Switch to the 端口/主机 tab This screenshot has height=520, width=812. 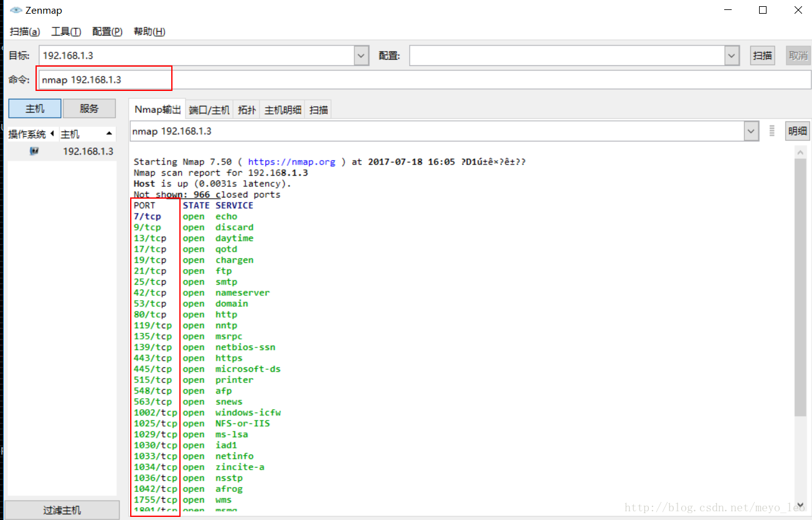tap(210, 110)
